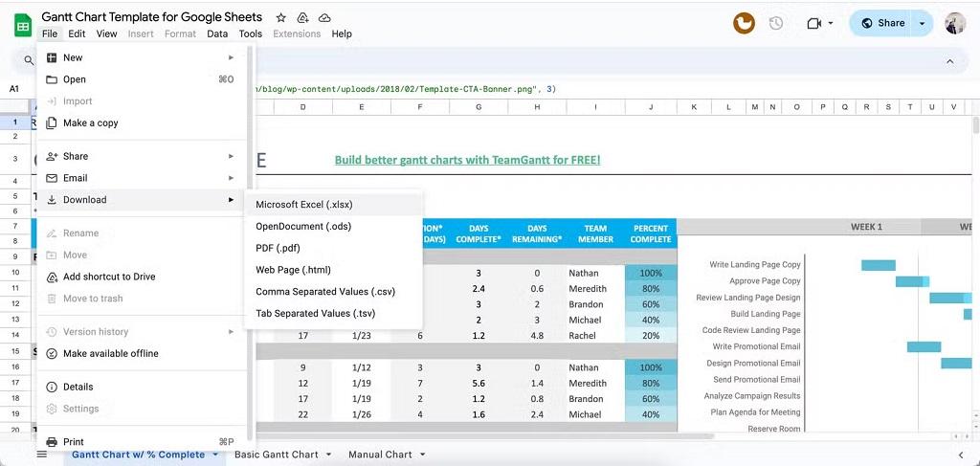Download as Microsoft Excel (.xlsx)
This screenshot has height=466, width=980.
(x=333, y=204)
